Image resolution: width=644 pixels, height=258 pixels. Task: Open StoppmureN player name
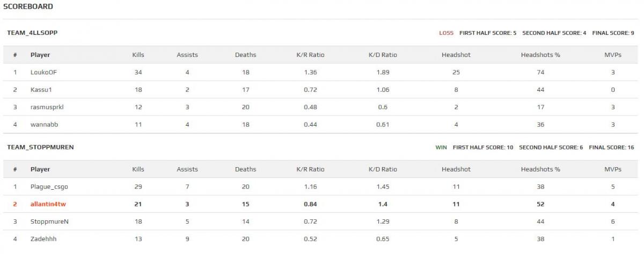pos(49,221)
